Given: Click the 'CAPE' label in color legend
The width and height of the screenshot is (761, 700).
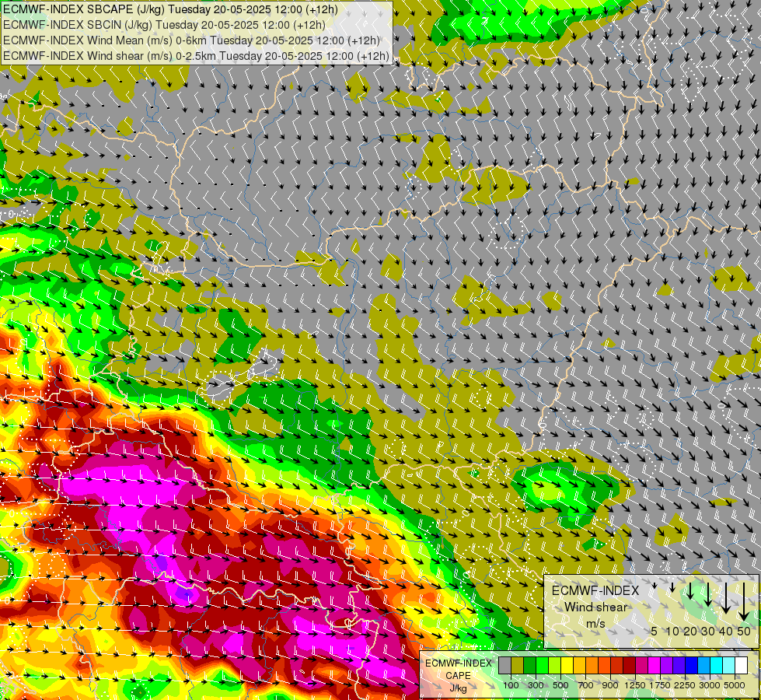Looking at the screenshot, I should click(x=458, y=676).
